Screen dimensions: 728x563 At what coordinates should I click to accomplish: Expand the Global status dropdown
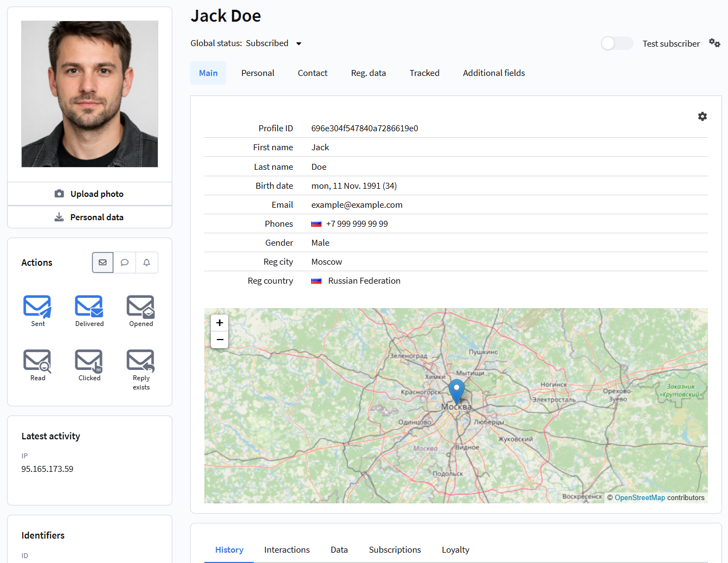click(299, 43)
